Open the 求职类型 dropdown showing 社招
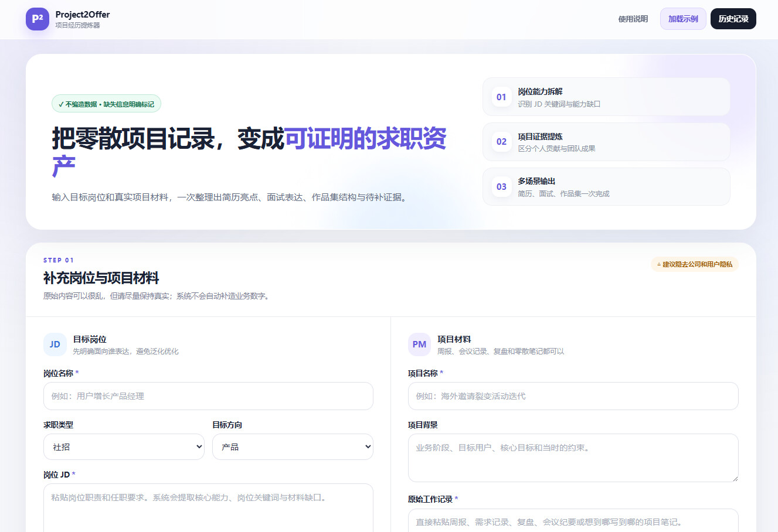 [x=124, y=447]
